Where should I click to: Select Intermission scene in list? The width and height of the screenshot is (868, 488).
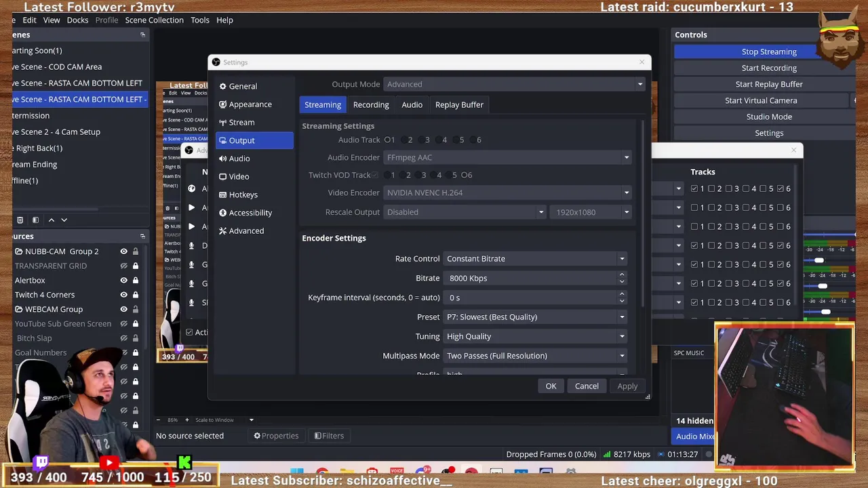(80, 116)
